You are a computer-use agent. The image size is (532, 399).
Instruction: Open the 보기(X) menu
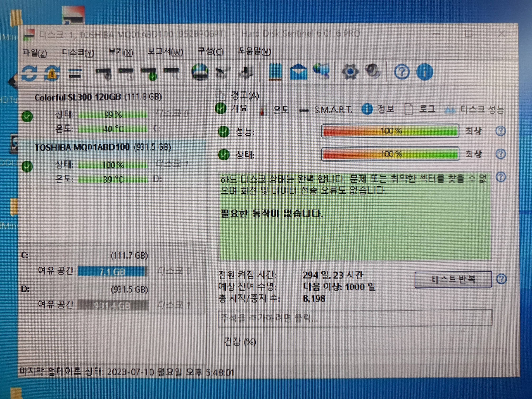[121, 52]
